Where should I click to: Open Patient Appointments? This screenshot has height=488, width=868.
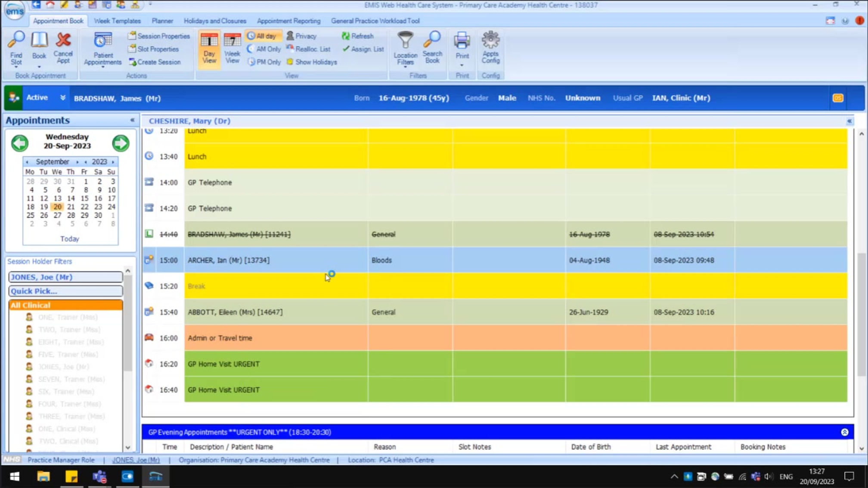(x=102, y=49)
